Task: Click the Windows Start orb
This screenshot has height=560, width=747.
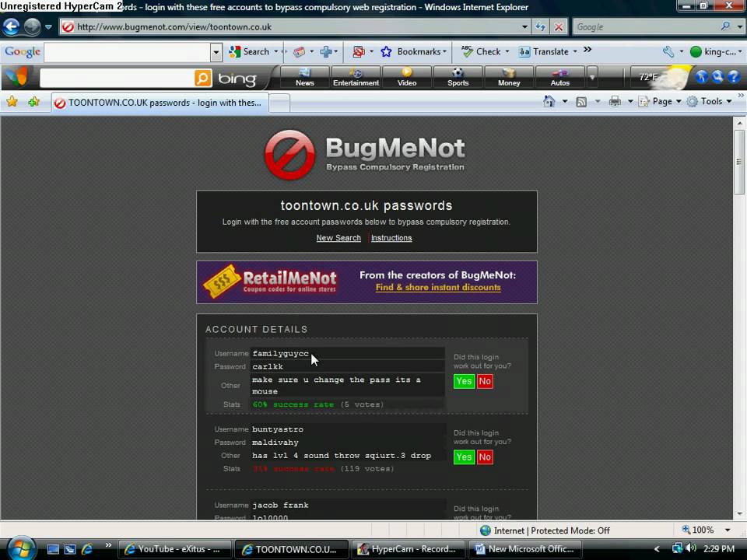Action: (x=20, y=548)
